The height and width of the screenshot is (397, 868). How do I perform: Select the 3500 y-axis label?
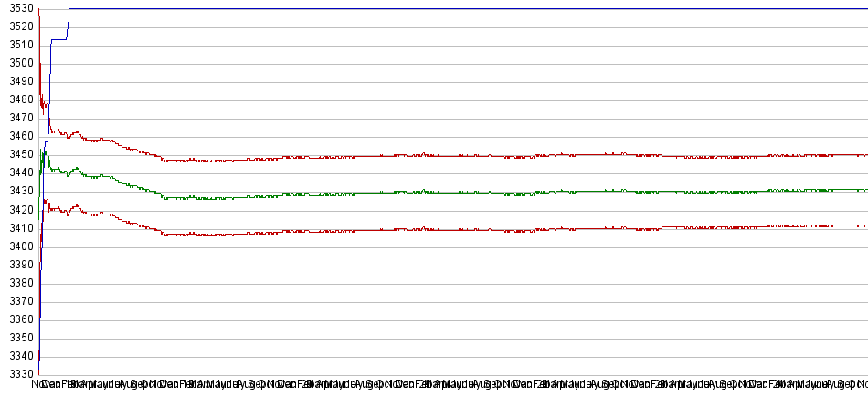click(17, 63)
